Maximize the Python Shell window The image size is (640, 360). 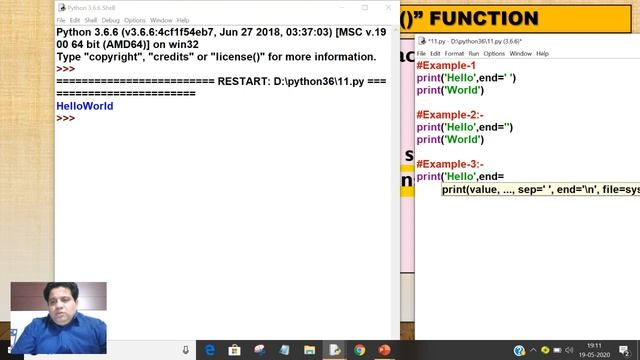click(x=365, y=7)
